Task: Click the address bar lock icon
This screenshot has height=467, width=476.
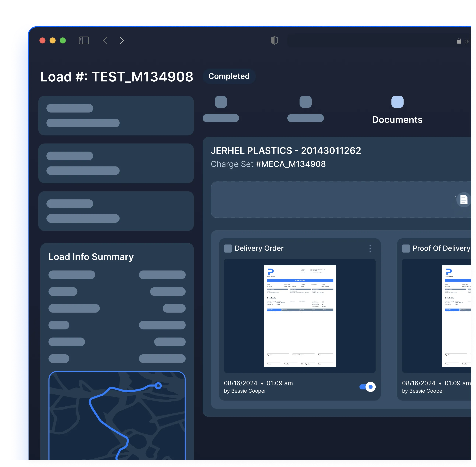Action: pyautogui.click(x=459, y=41)
